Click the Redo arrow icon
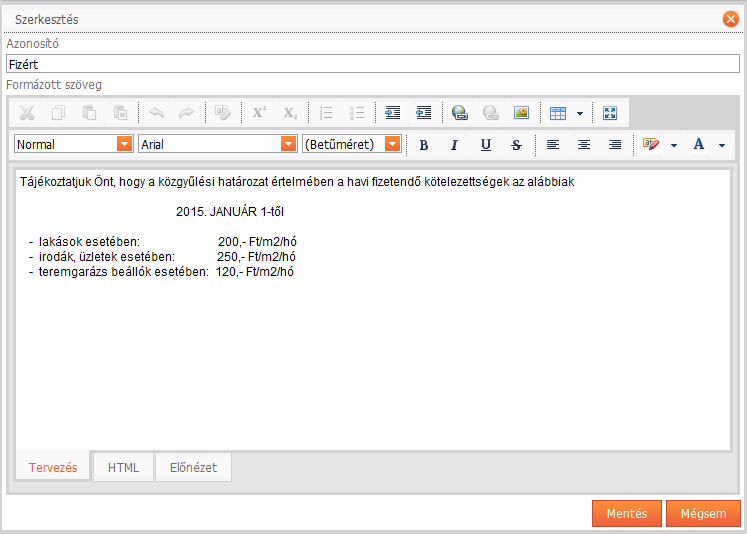Viewport: 747px width, 534px height. pyautogui.click(x=186, y=113)
